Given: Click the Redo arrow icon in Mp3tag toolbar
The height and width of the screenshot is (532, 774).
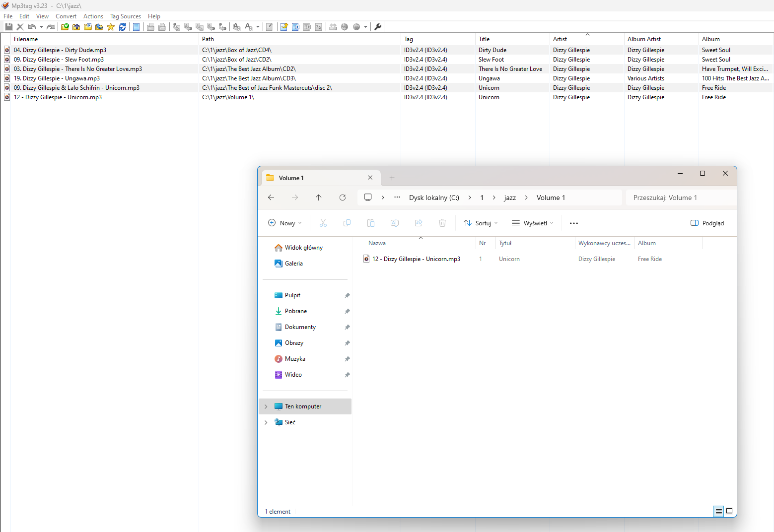Looking at the screenshot, I should tap(51, 27).
